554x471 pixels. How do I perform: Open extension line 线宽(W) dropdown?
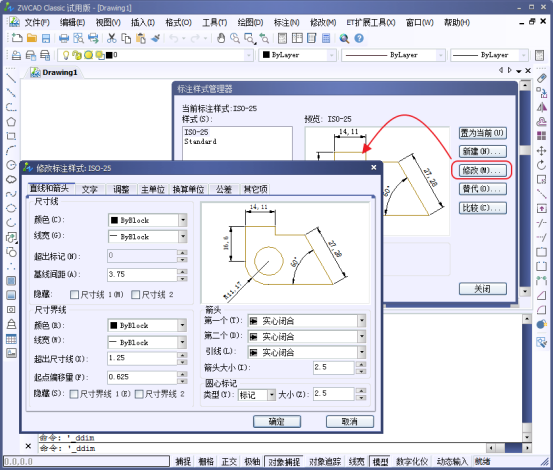coord(182,342)
